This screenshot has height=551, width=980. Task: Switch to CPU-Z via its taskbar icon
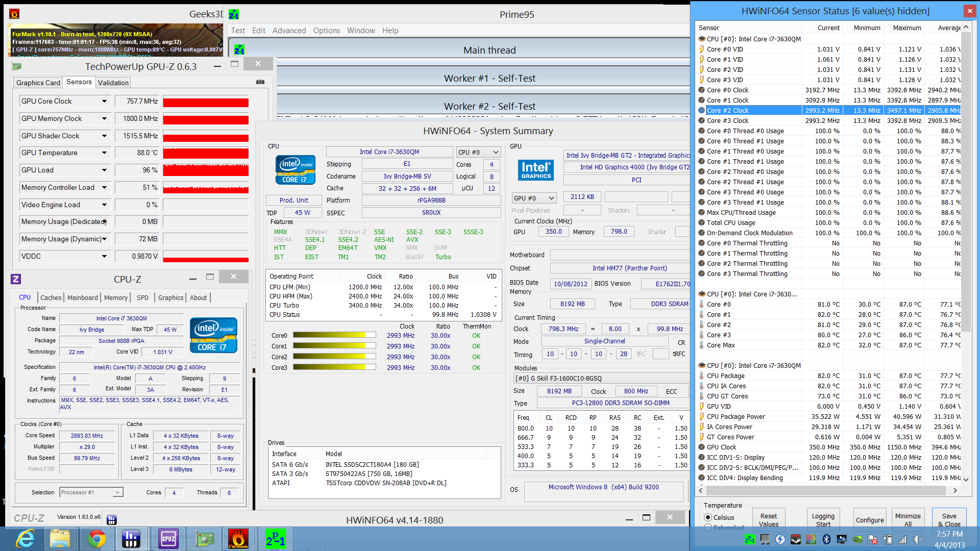coord(168,539)
